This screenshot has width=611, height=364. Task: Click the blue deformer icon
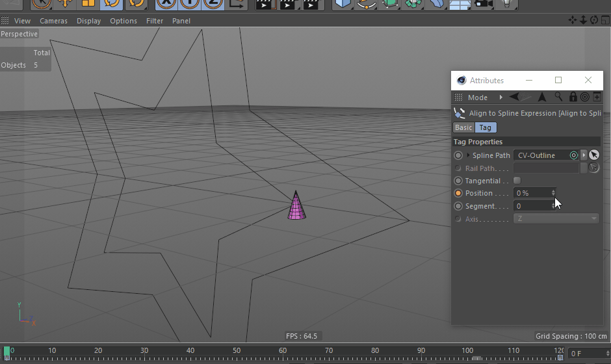(436, 4)
